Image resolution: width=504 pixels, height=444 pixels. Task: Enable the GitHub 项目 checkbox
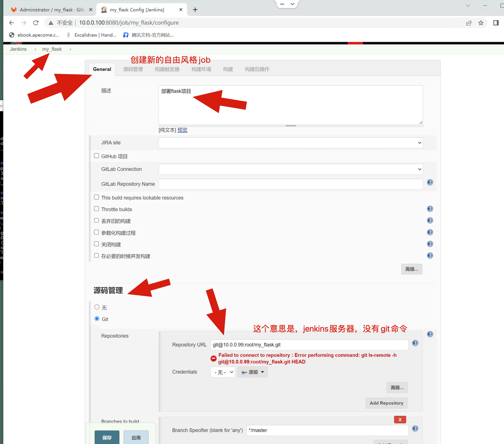(96, 156)
